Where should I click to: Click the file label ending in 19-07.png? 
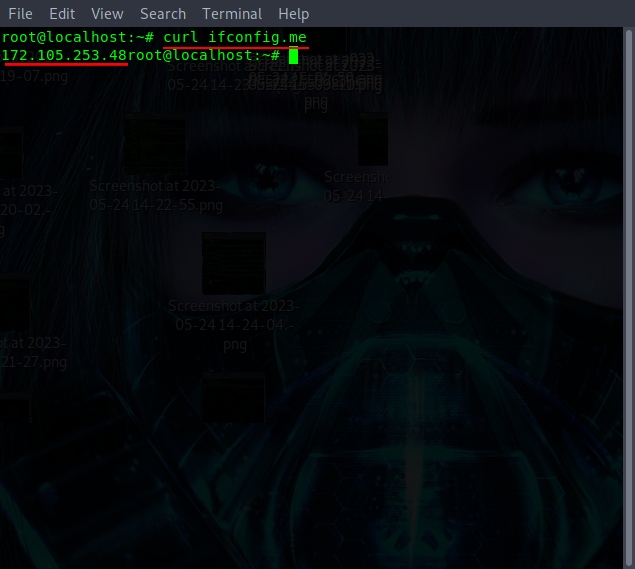(34, 76)
